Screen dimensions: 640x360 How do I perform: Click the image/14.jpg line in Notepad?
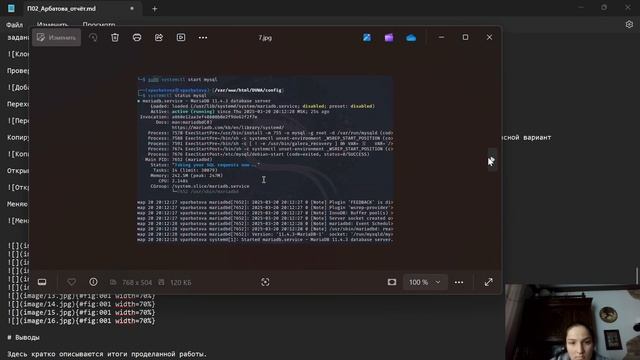tap(82, 304)
